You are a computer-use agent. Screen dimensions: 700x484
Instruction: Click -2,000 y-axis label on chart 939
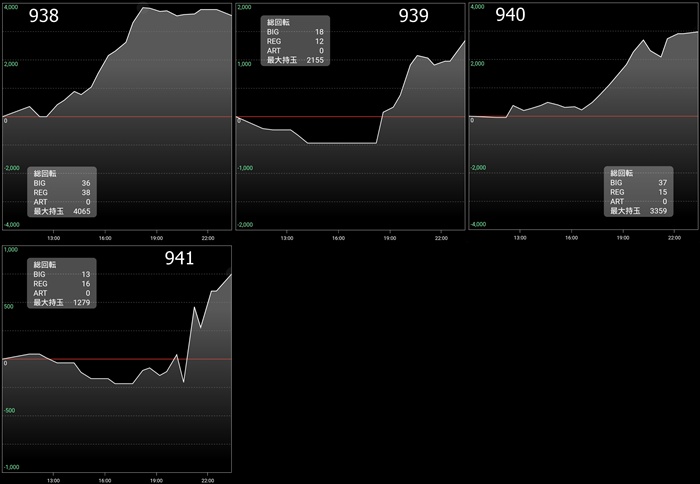(x=245, y=225)
